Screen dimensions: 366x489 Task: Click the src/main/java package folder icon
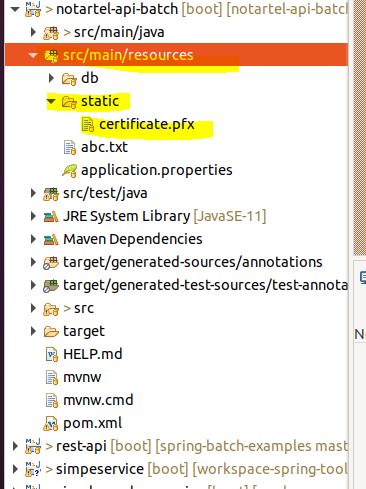pyautogui.click(x=51, y=33)
